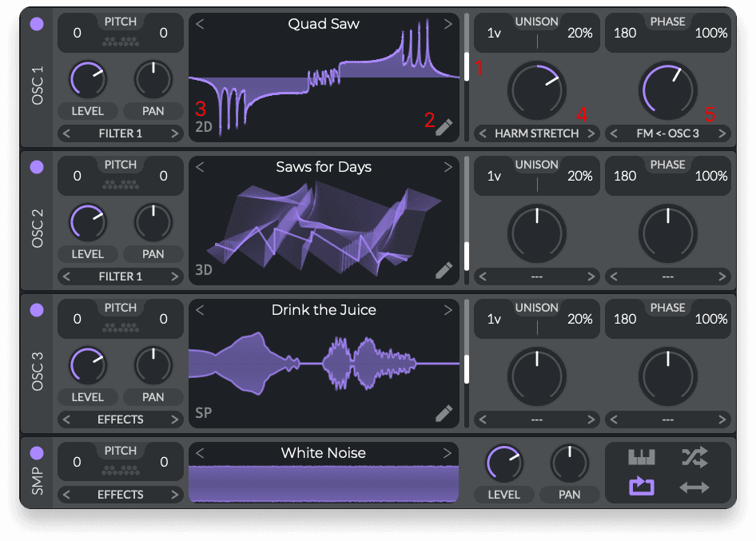Open the EFFECTS routing dropdown for the sampler

tap(120, 494)
